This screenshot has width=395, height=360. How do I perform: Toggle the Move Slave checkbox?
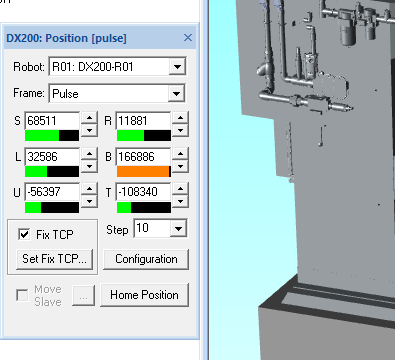coord(22,295)
